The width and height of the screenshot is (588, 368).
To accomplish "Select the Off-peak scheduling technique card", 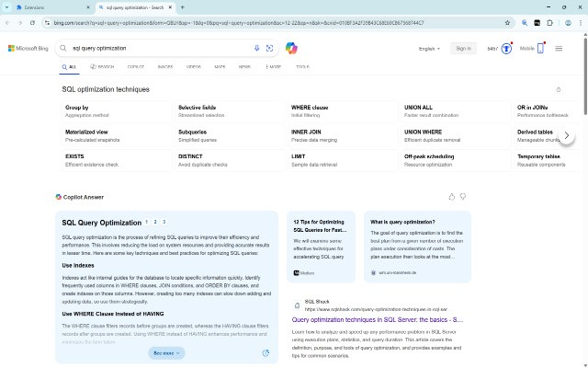I will pyautogui.click(x=456, y=160).
